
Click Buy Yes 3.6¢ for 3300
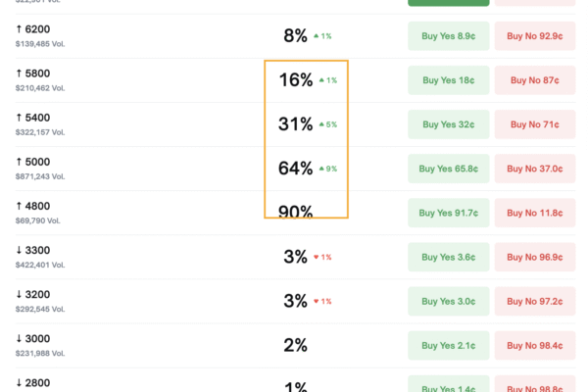[x=448, y=257]
